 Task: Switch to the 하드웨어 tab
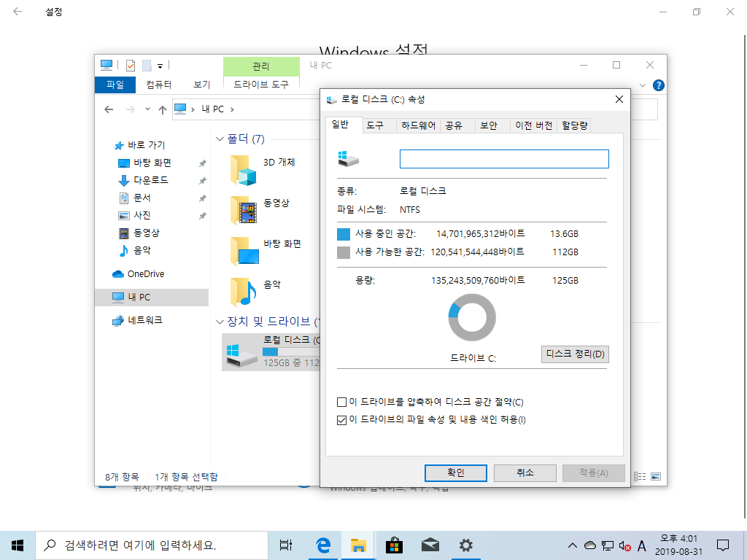tap(418, 125)
